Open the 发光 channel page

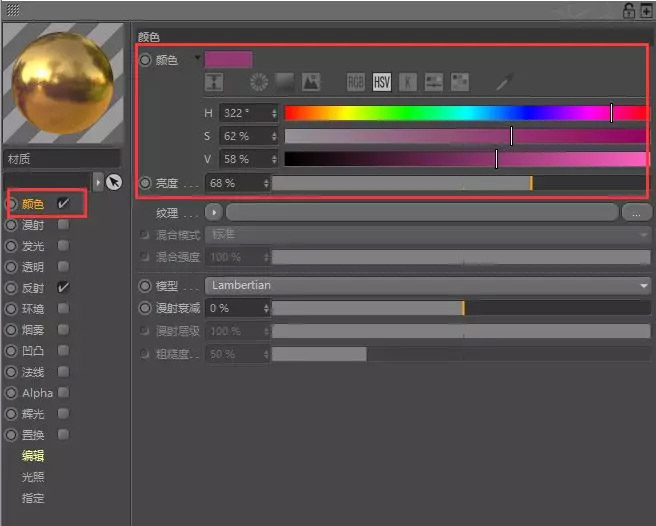(x=33, y=246)
